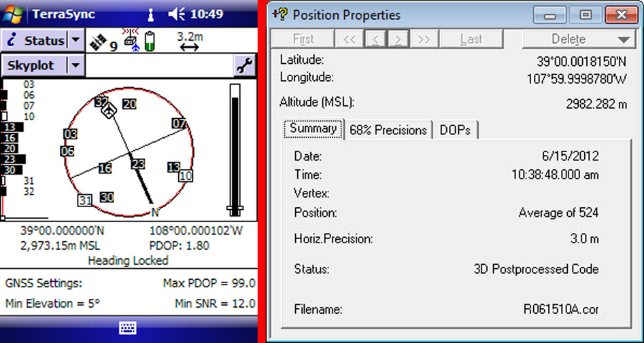The width and height of the screenshot is (644, 343).
Task: Click the north N marker on skyplot
Action: click(155, 213)
